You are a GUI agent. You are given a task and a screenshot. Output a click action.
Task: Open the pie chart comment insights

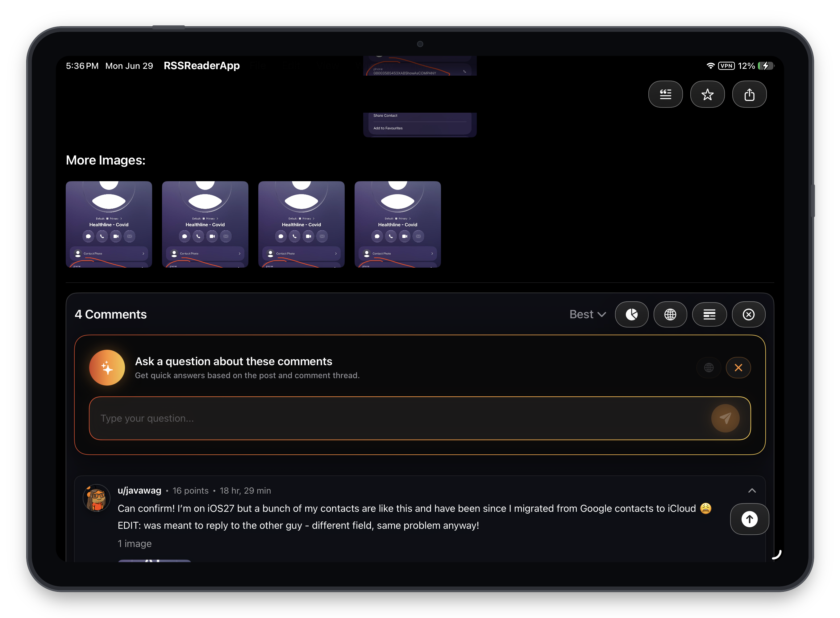pos(631,314)
